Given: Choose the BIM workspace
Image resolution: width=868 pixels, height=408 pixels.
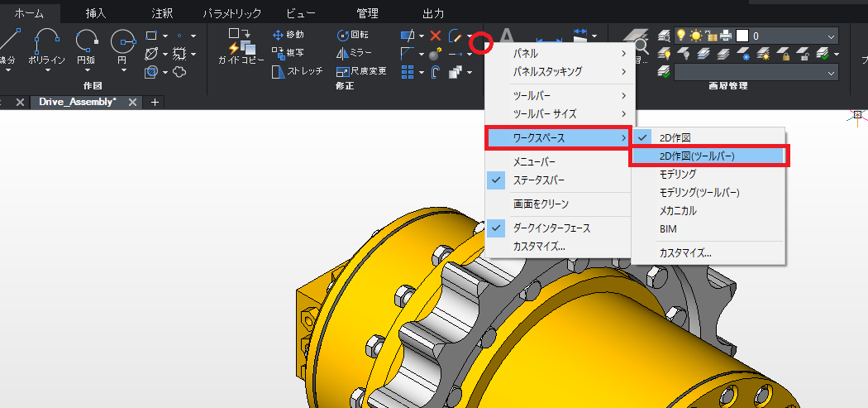Looking at the screenshot, I should coord(708,228).
